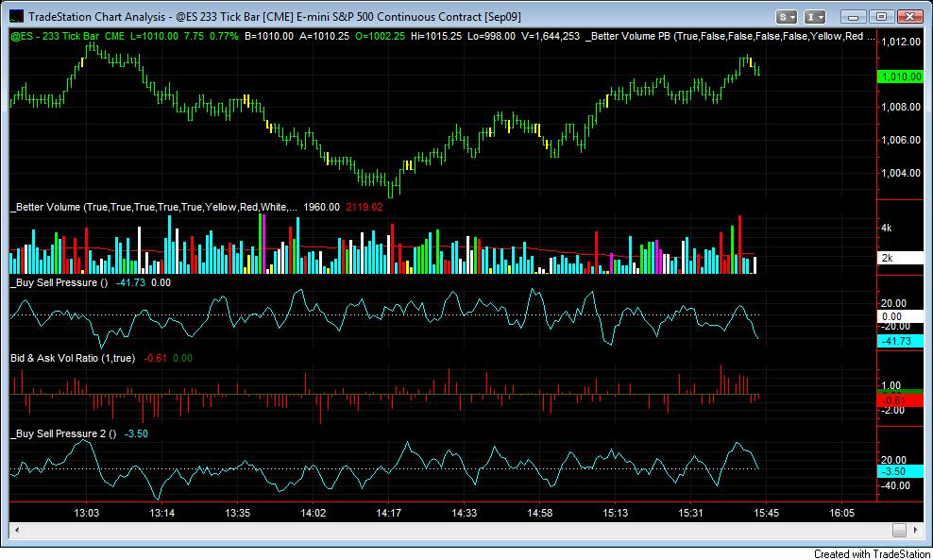The image size is (933, 560).
Task: Select the '@ES - 233 Tick Bar CME' status text
Action: pyautogui.click(x=68, y=36)
